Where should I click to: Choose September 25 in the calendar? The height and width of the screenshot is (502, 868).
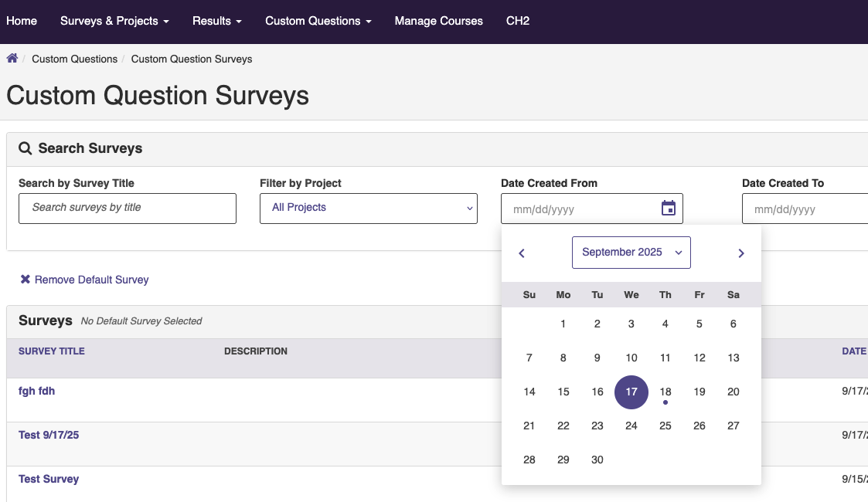click(x=665, y=426)
